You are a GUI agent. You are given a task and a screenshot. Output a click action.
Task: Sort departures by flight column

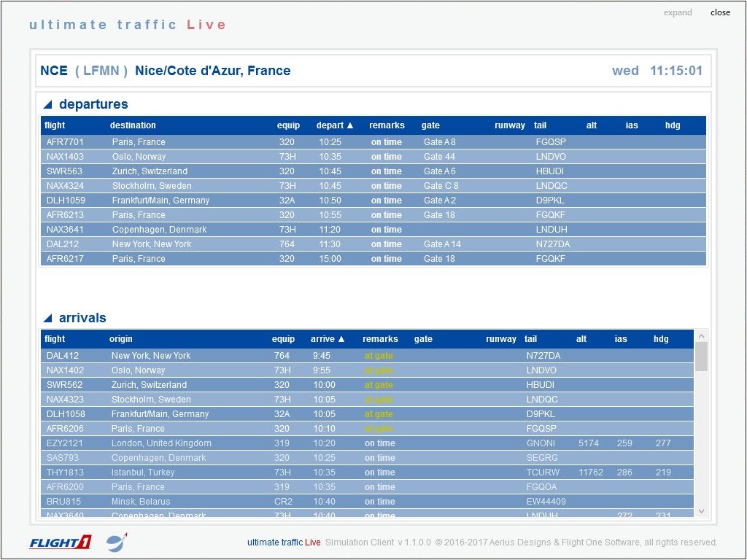click(55, 125)
